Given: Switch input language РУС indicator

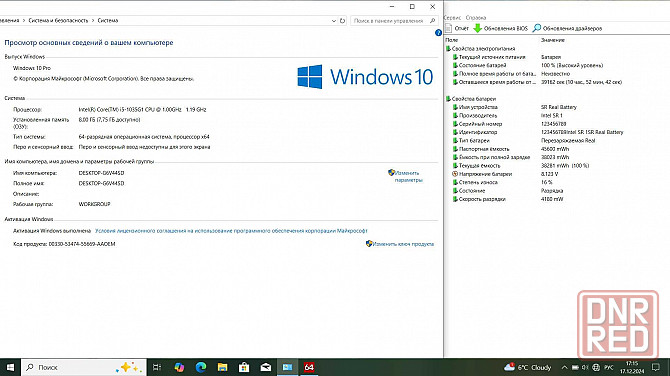Looking at the screenshot, I should click(x=608, y=367).
